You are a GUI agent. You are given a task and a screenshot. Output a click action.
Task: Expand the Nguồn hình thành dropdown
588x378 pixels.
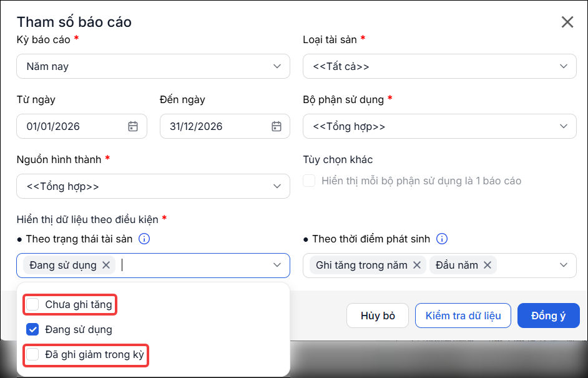tap(154, 186)
